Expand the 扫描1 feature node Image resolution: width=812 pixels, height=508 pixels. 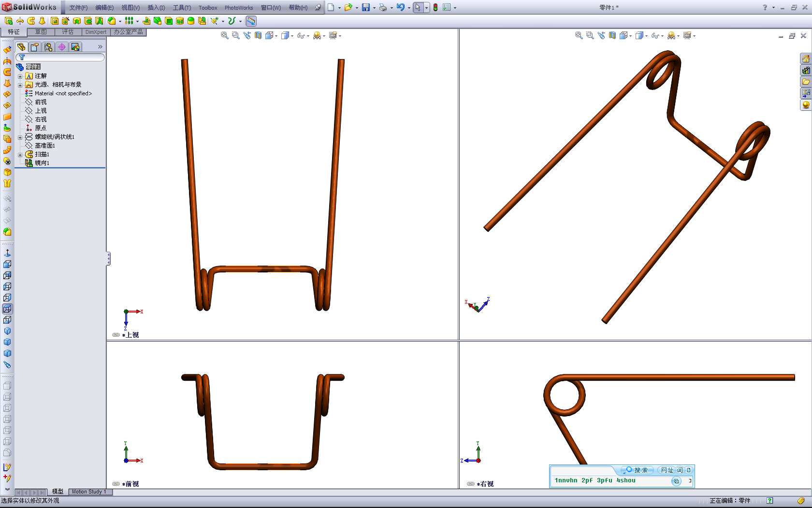click(20, 155)
